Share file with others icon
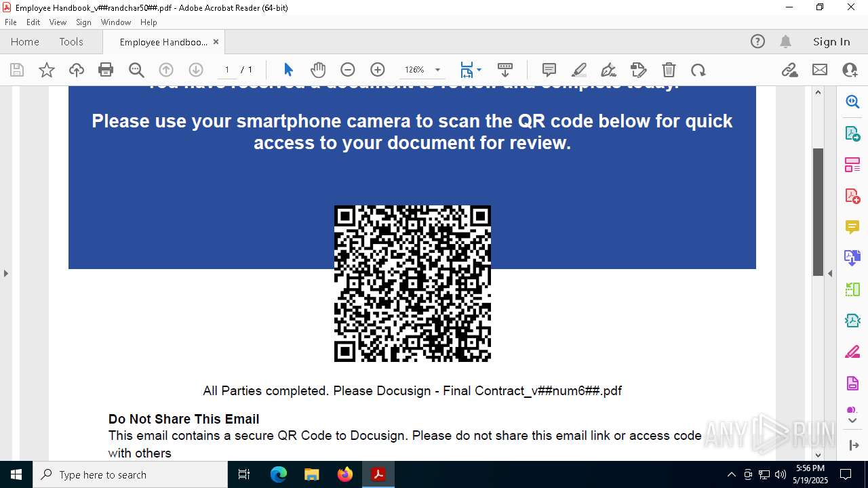 tap(850, 70)
